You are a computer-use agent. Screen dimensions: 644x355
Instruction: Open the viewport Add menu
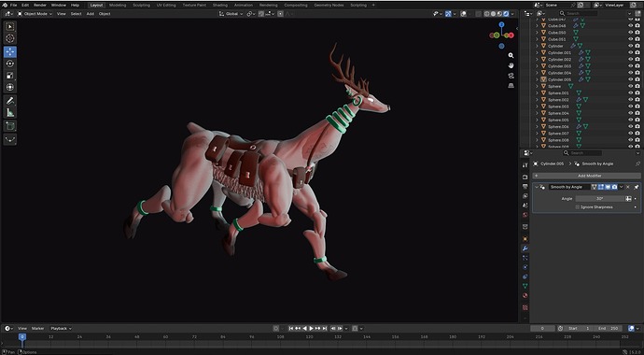tap(90, 14)
